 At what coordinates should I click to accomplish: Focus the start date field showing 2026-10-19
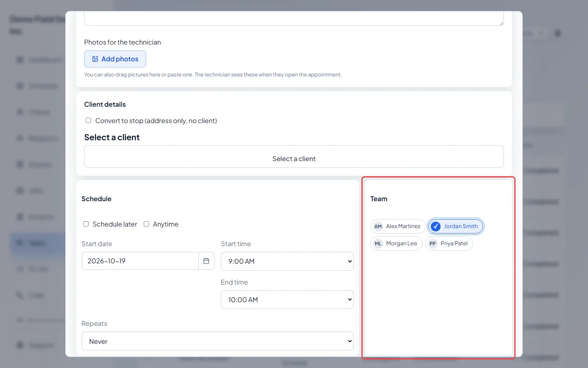[x=140, y=261]
